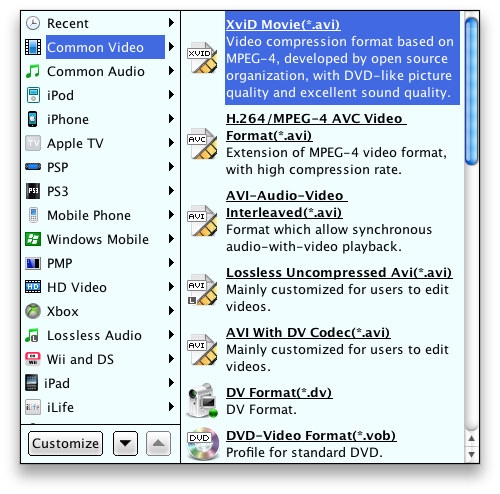Click the DV camcorder icon

[x=202, y=401]
